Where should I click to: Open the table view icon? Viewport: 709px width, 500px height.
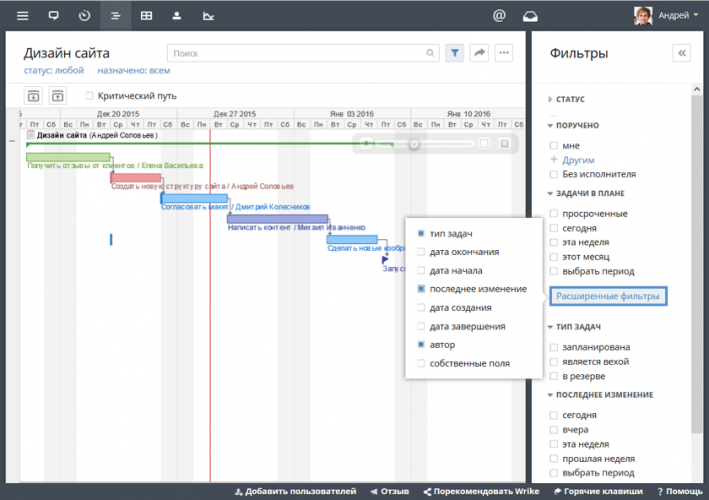pyautogui.click(x=146, y=16)
